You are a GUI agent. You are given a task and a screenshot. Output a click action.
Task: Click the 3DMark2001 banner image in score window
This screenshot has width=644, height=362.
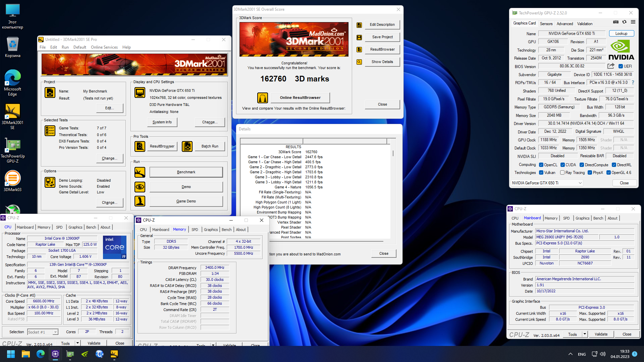pyautogui.click(x=294, y=40)
